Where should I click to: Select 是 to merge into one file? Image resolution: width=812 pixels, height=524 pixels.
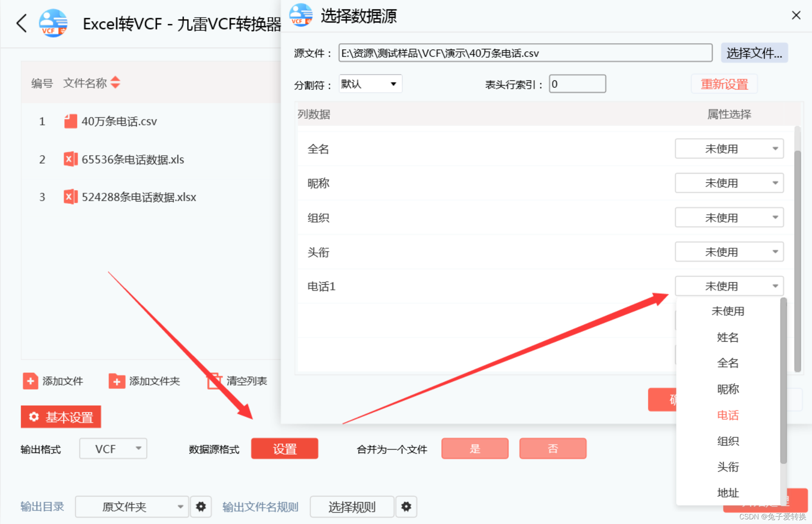474,448
